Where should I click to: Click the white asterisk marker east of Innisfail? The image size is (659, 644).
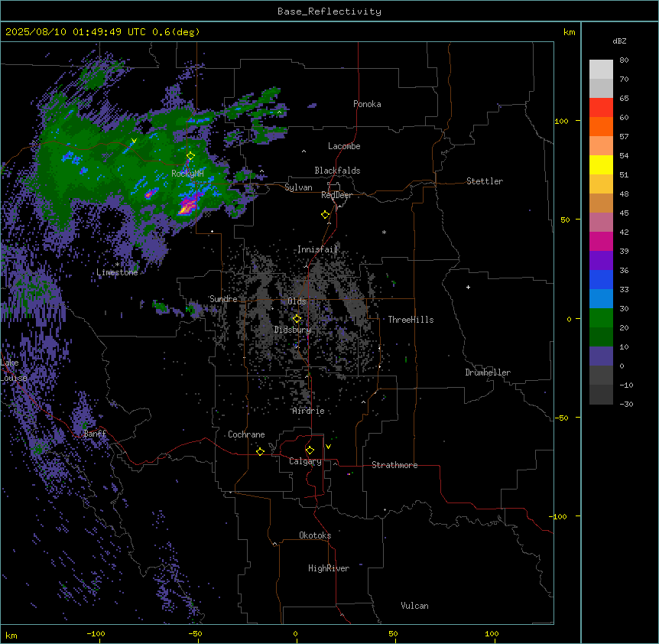coord(384,232)
